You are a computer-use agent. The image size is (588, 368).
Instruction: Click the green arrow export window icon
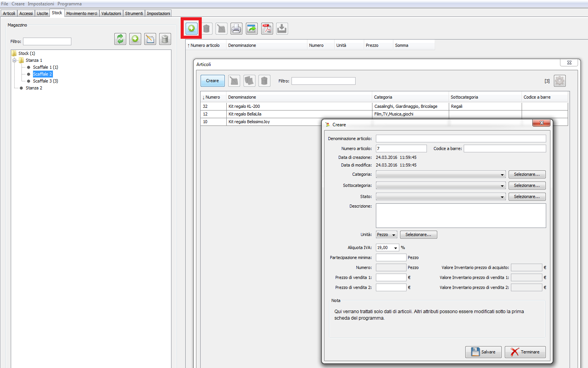(252, 28)
